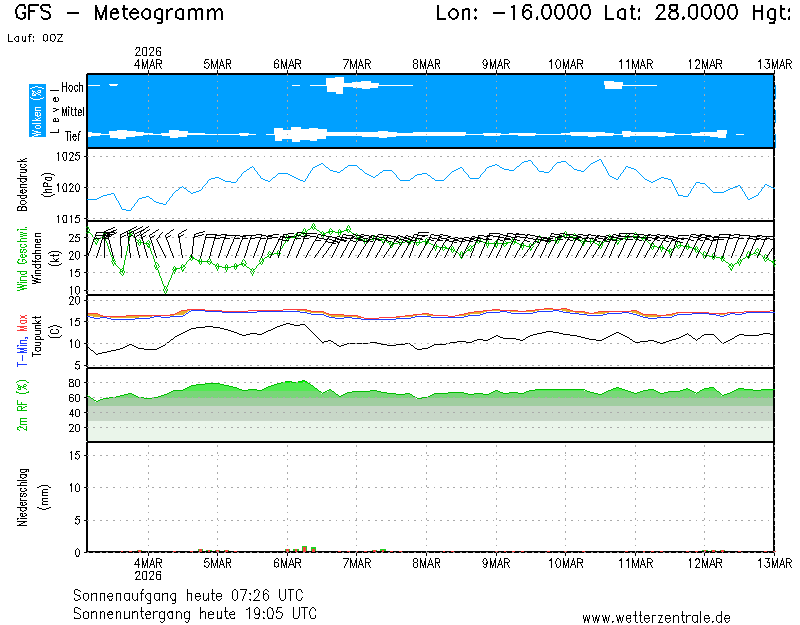Screen dimensions: 800x625
Task: Click the 12MAR marker on top axis
Action: click(705, 64)
